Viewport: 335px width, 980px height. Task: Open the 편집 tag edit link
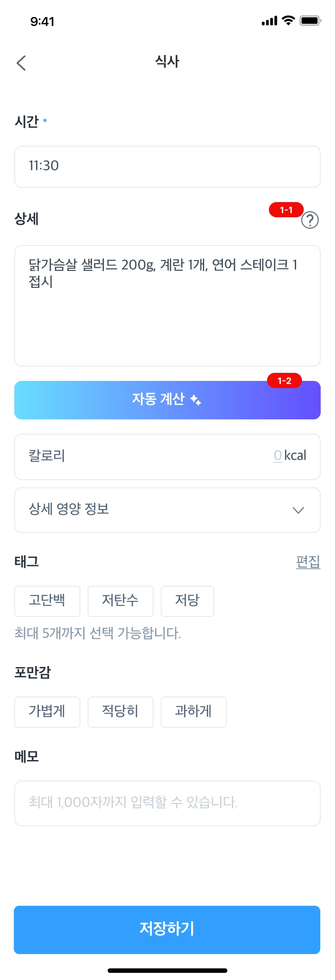308,562
